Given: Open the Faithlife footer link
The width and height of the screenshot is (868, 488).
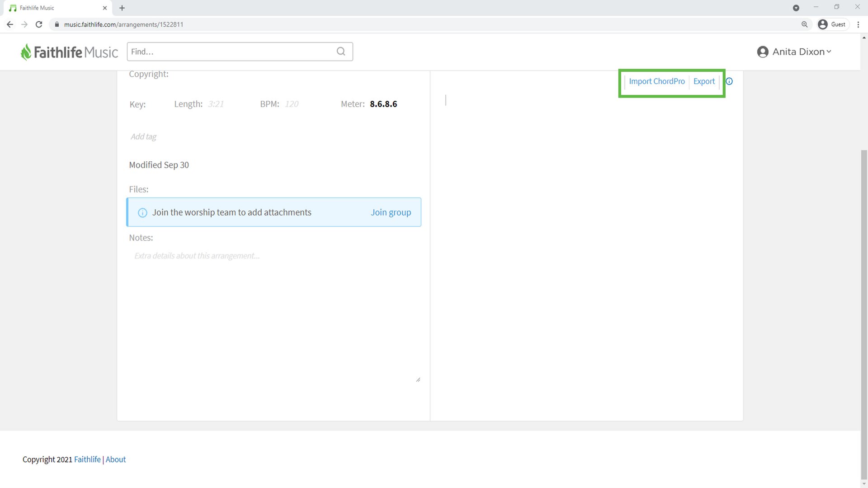Looking at the screenshot, I should [87, 460].
